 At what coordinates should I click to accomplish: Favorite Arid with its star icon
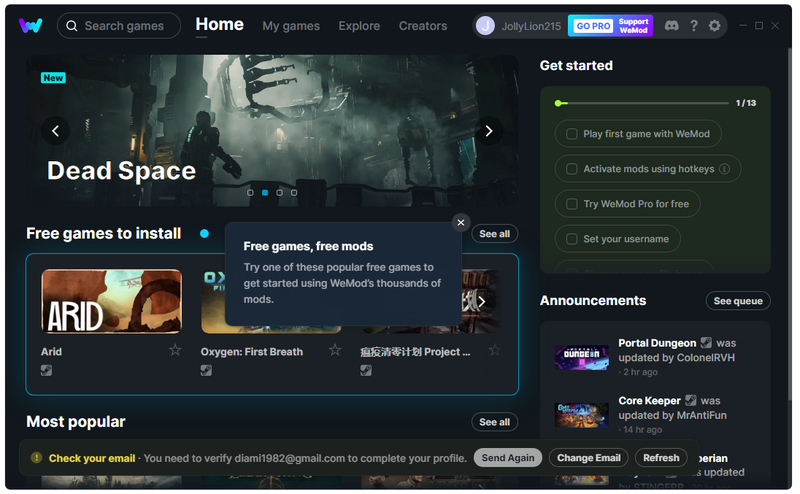tap(175, 350)
